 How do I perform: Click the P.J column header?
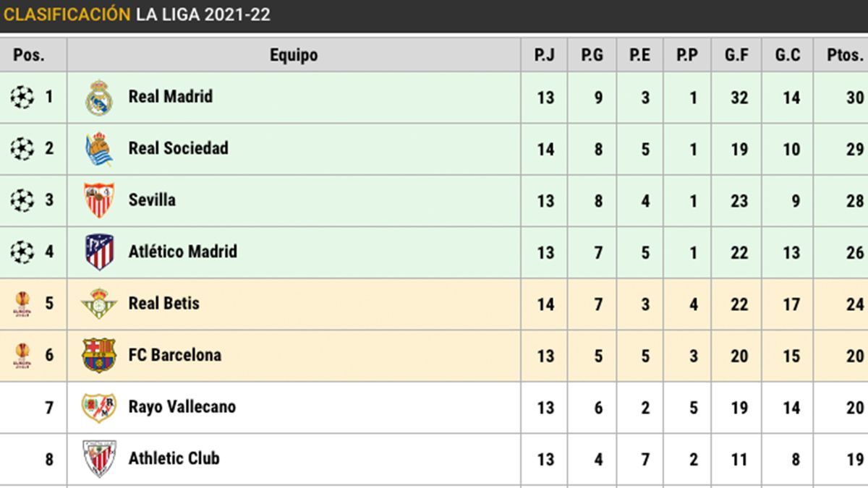[545, 55]
